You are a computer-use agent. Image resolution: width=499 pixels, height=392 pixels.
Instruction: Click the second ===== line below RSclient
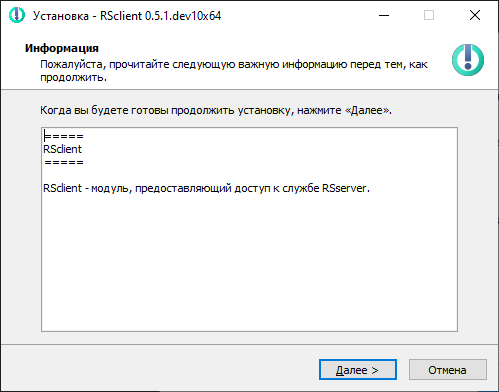pyautogui.click(x=64, y=162)
